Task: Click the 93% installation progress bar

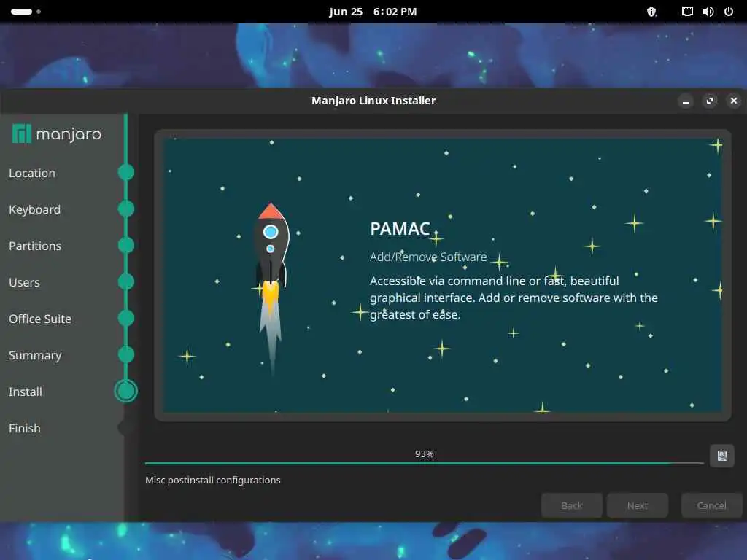Action: pyautogui.click(x=424, y=463)
